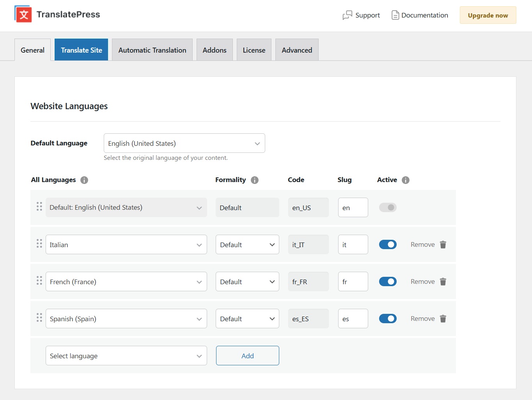The image size is (532, 400).
Task: Click the slug field containing 'it'
Action: click(353, 244)
